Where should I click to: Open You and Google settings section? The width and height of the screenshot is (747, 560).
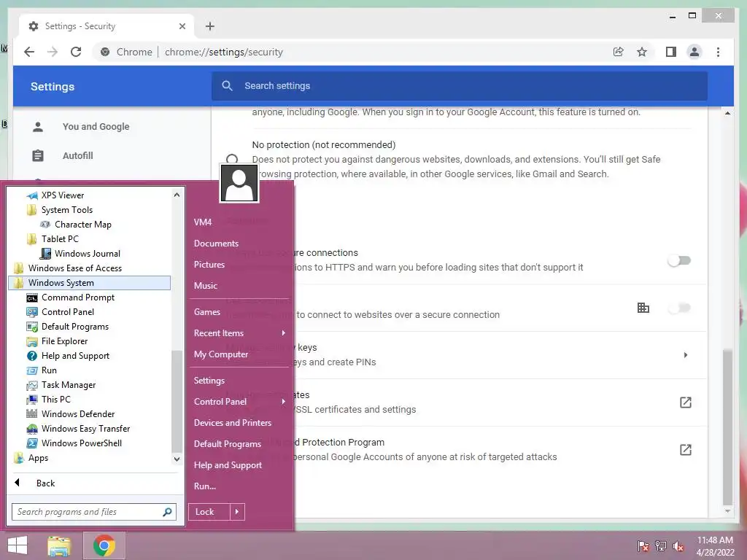[96, 127]
